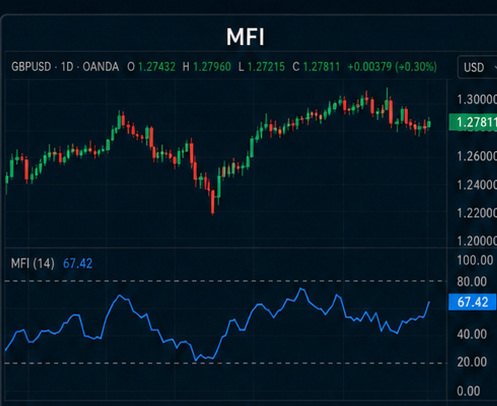Viewport: 497px width, 406px height.
Task: Click the OANDA source label
Action: (x=101, y=67)
